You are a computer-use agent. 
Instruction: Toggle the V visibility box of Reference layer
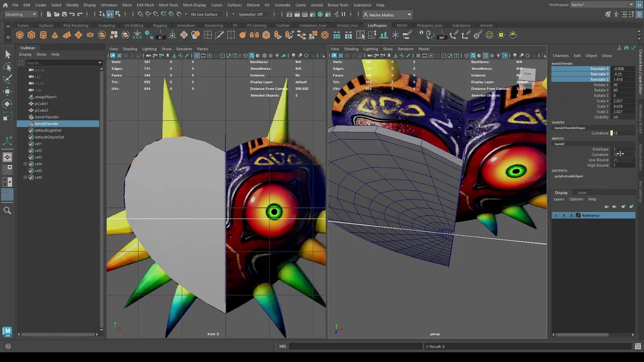point(555,215)
